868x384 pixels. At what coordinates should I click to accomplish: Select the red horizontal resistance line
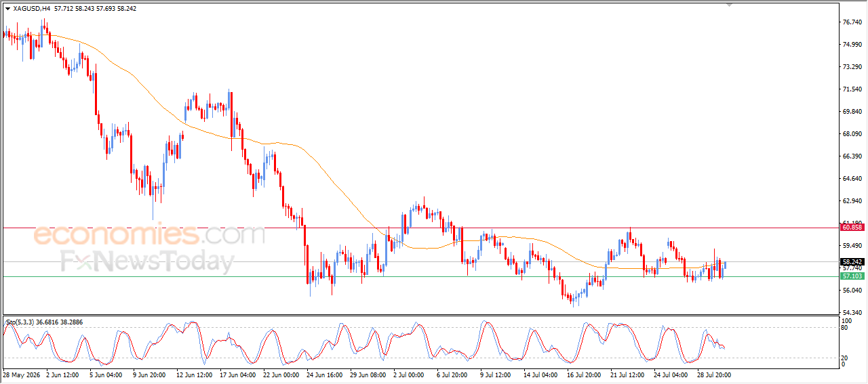tap(419, 228)
